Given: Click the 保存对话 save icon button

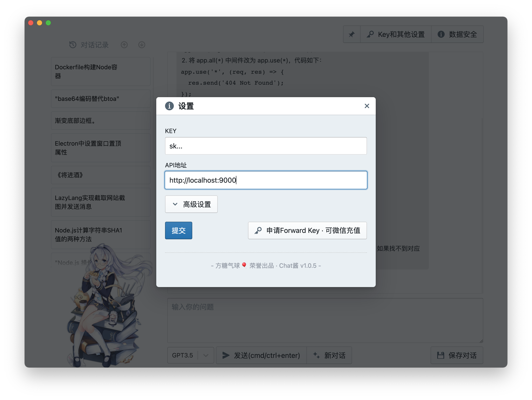Looking at the screenshot, I should tap(457, 355).
